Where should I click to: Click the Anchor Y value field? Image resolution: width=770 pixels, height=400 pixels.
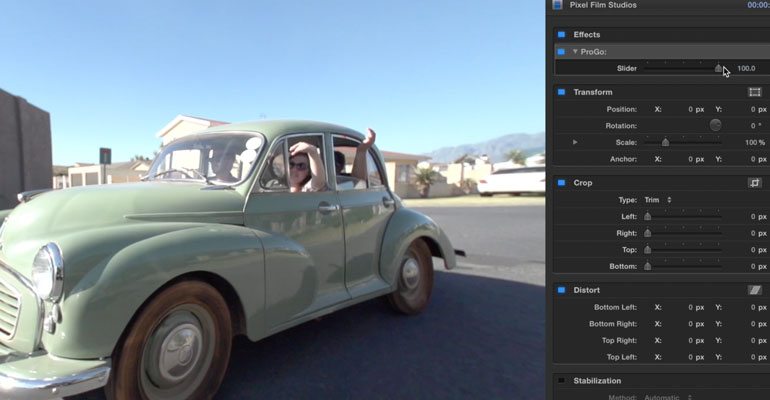pos(758,159)
